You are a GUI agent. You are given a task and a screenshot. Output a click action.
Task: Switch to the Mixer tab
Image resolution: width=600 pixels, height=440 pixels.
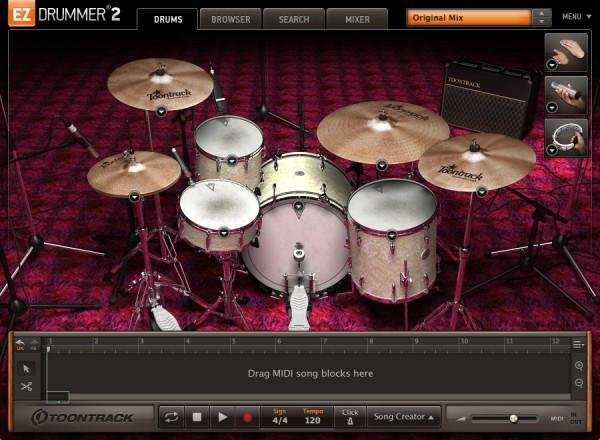pos(357,19)
